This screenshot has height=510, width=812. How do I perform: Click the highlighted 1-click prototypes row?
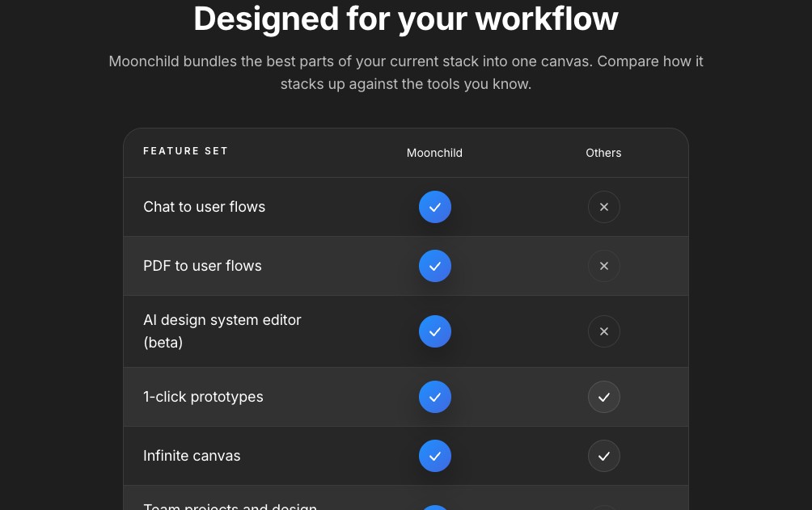coord(406,397)
